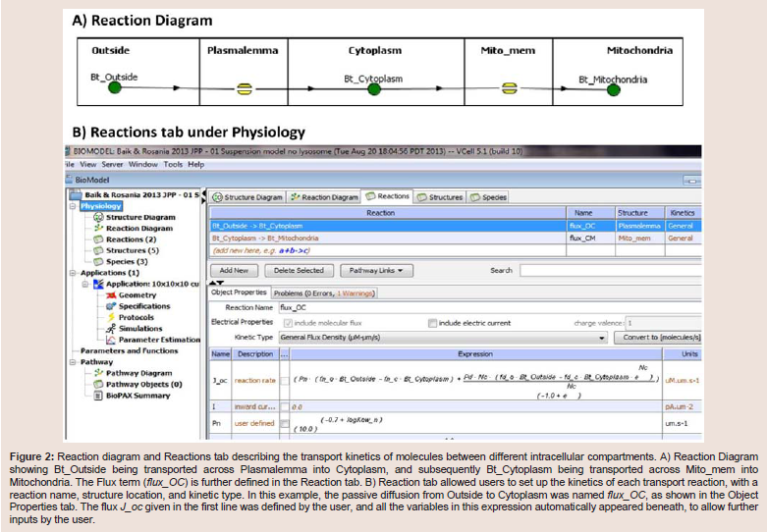Click the Reaction Name field flux_OC
This screenshot has height=532, width=767.
490,307
